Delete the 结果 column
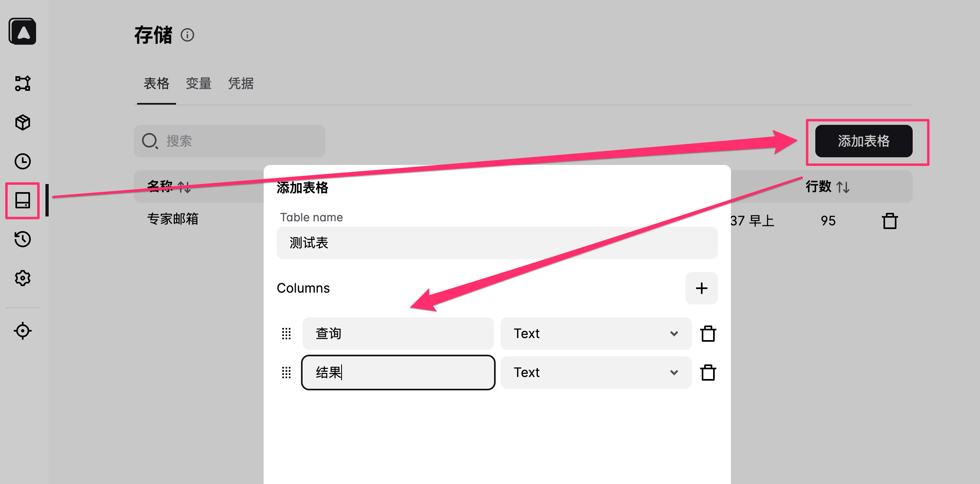The image size is (980, 484). click(708, 373)
